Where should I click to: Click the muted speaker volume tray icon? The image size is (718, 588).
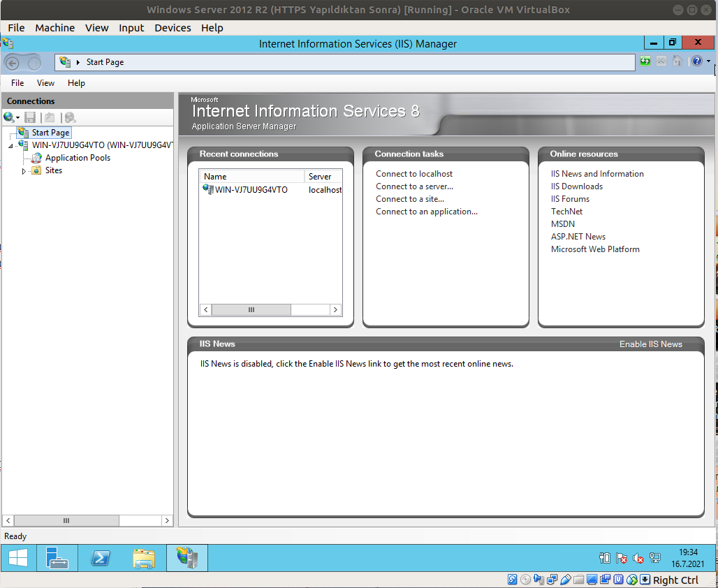click(x=638, y=558)
